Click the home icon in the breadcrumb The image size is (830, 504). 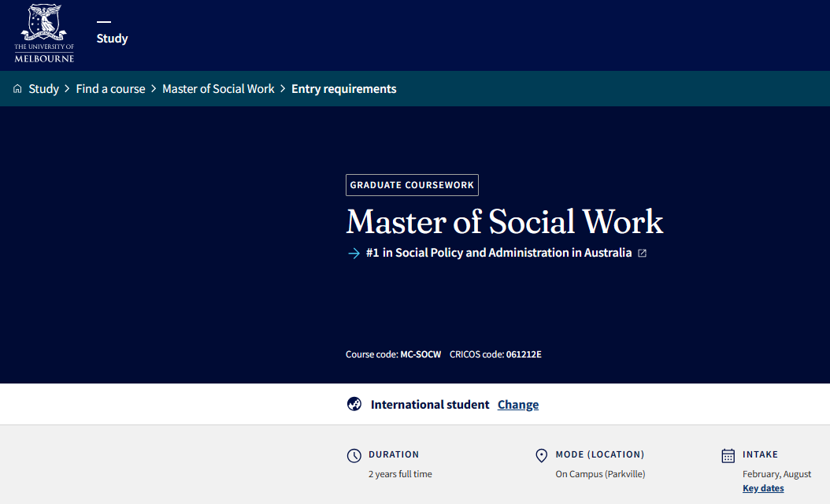pyautogui.click(x=17, y=89)
